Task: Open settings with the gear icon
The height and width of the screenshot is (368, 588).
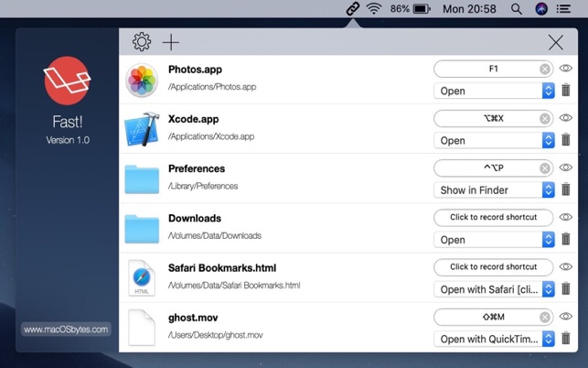Action: 142,42
